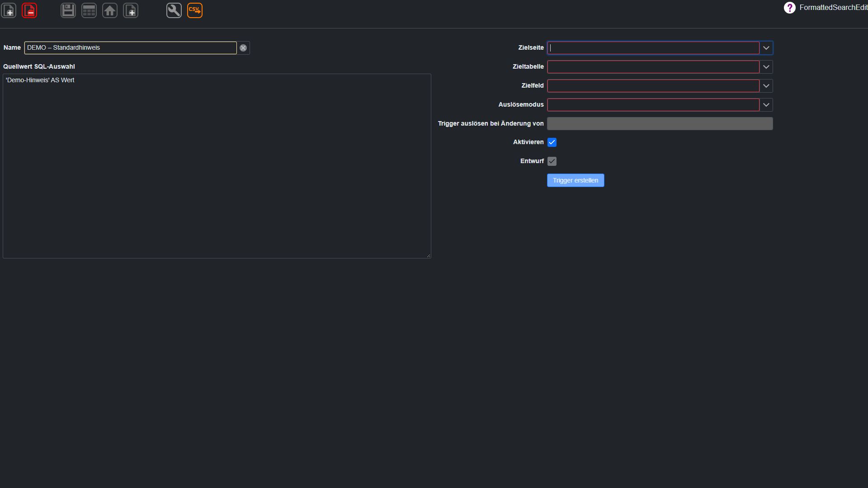The height and width of the screenshot is (488, 868).
Task: Open the table grid view icon
Action: pos(89,10)
